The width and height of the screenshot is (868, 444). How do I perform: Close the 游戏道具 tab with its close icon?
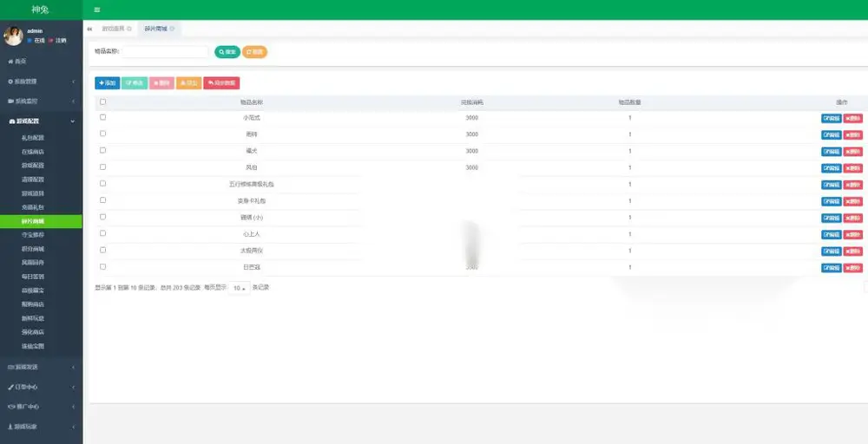click(x=129, y=29)
